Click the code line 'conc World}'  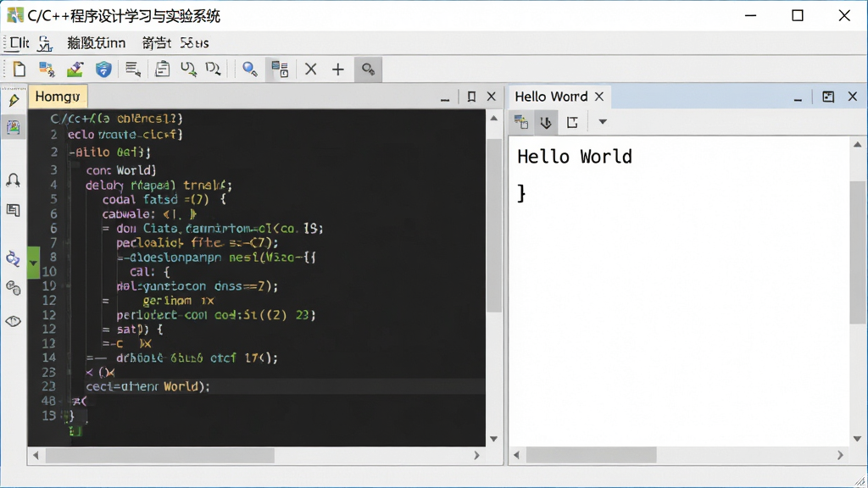point(121,170)
